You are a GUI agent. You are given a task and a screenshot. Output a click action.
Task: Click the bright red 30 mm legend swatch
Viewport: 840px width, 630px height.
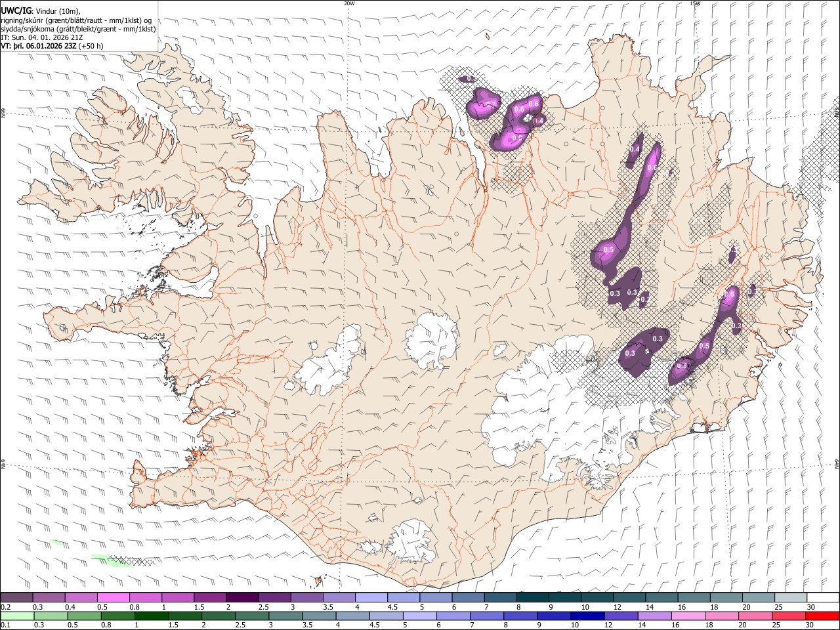pyautogui.click(x=822, y=616)
